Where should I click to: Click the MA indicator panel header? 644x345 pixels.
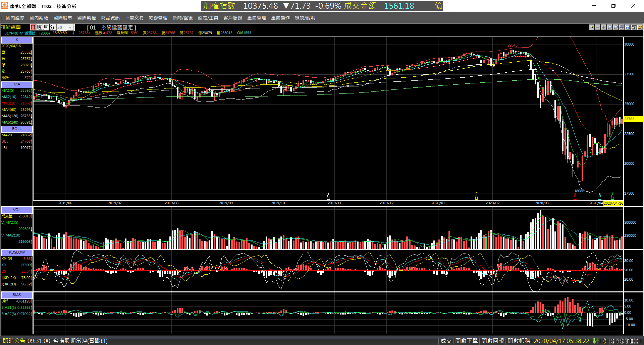[x=17, y=84]
